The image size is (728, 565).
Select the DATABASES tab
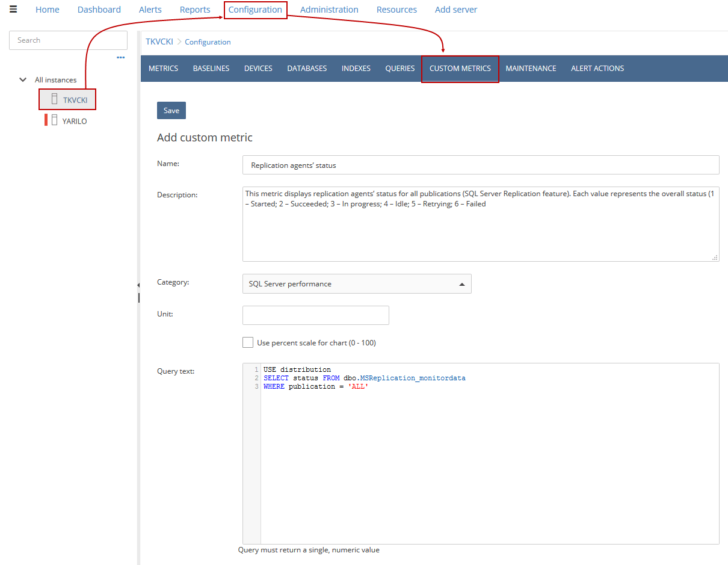point(307,68)
